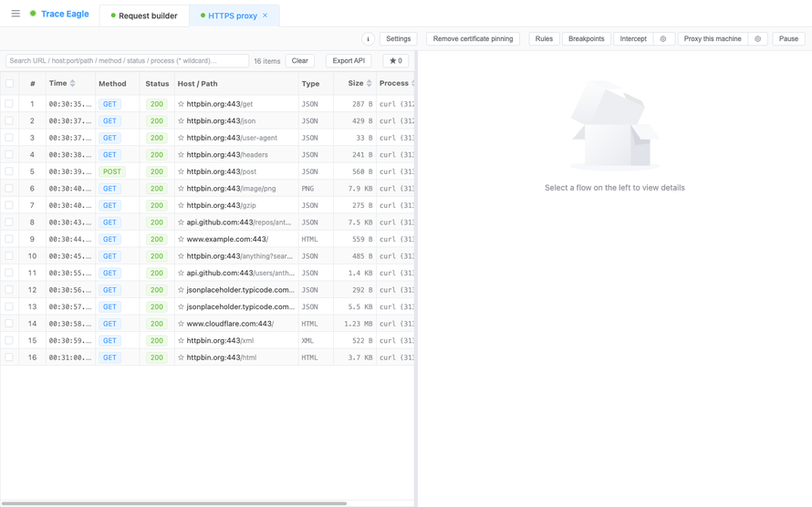Click the Status column header

(x=157, y=83)
